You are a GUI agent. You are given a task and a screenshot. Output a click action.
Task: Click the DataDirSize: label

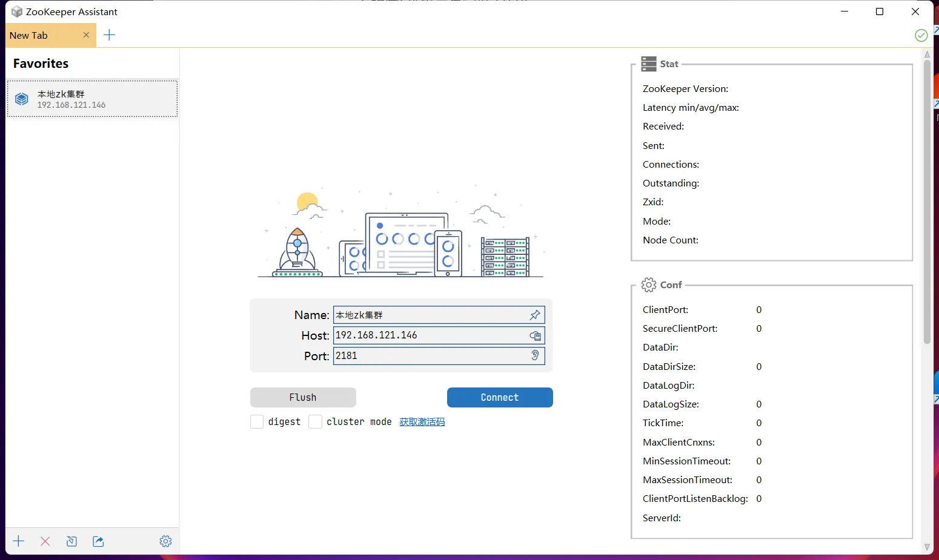[x=669, y=367]
